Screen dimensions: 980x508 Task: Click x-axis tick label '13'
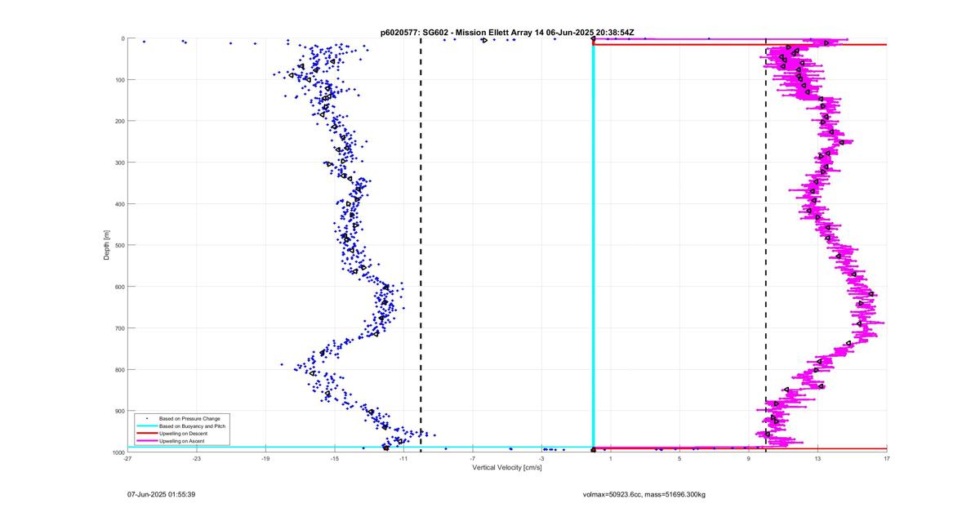click(817, 459)
